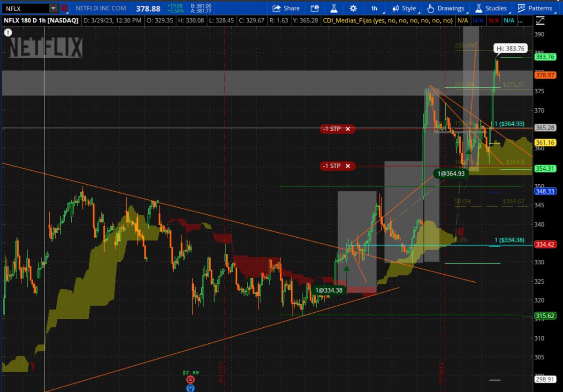Open the NFLX symbol selector dropdown arrow
The width and height of the screenshot is (563, 392).
[x=54, y=8]
